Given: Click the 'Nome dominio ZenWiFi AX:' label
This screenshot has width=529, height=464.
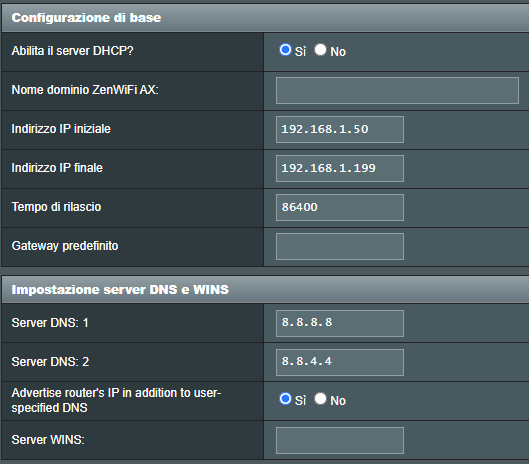Looking at the screenshot, I should pos(85,90).
